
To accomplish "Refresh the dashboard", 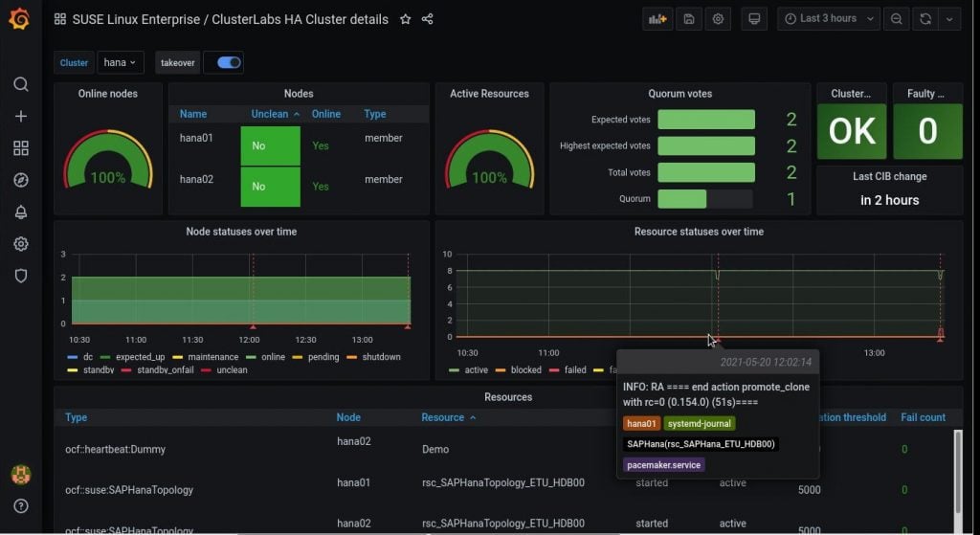I will coord(925,19).
